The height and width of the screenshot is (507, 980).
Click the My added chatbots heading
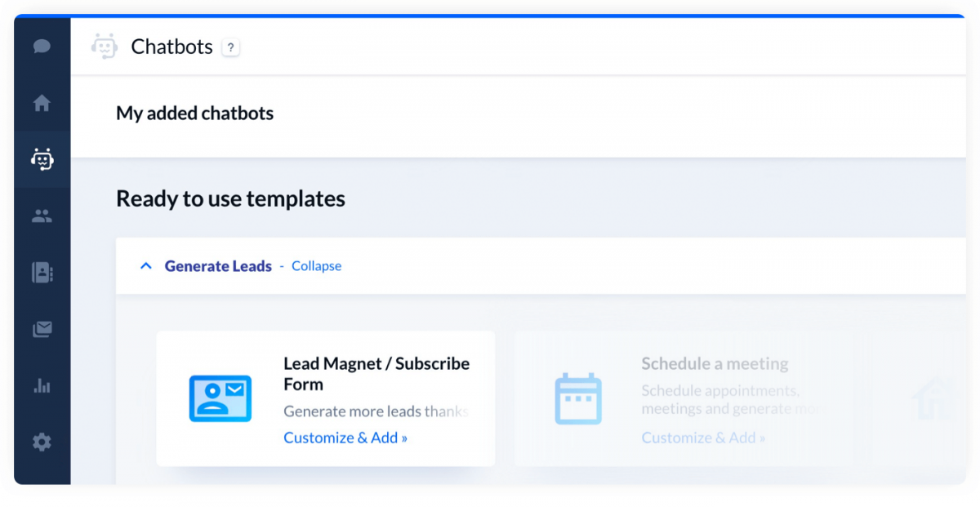[x=194, y=113]
